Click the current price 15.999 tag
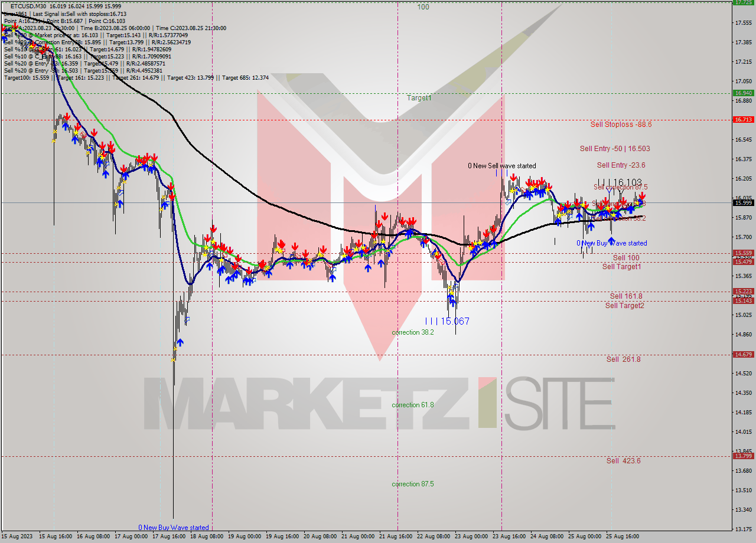This screenshot has height=543, width=756. pyautogui.click(x=743, y=202)
